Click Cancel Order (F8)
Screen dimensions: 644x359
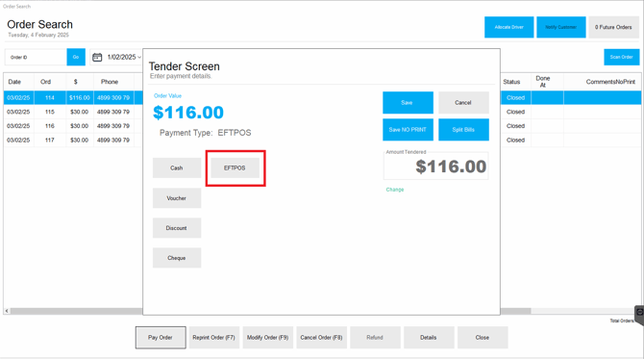[x=322, y=337]
